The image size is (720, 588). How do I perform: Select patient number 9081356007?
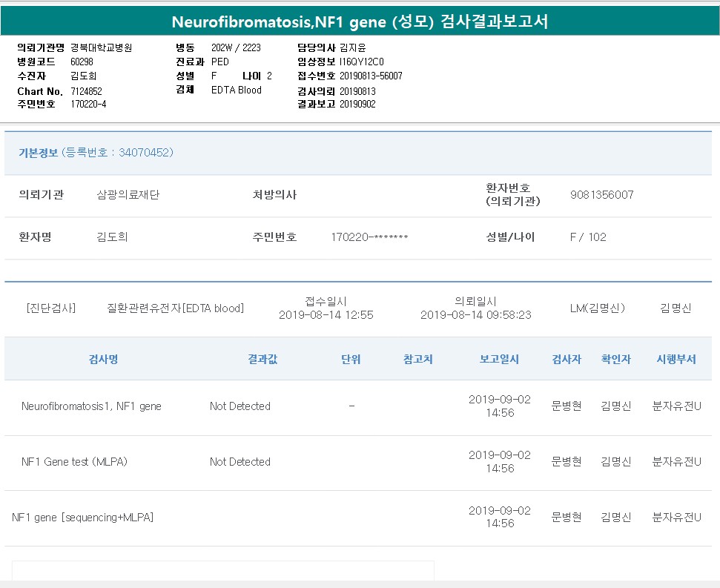pyautogui.click(x=602, y=195)
